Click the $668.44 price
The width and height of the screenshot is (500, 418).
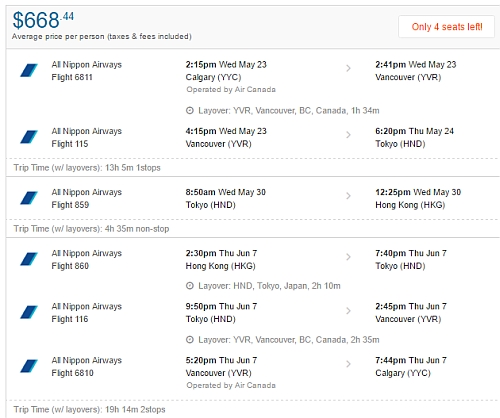coord(43,20)
